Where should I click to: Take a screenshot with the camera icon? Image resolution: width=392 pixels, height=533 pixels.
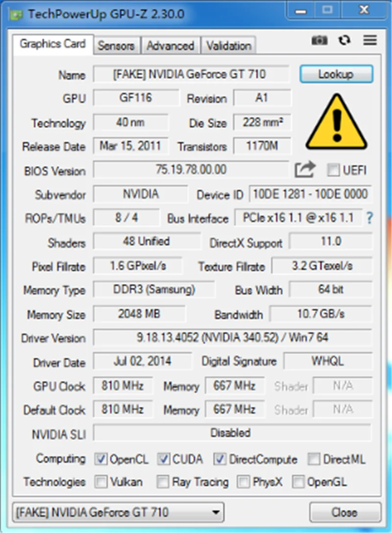pos(319,41)
